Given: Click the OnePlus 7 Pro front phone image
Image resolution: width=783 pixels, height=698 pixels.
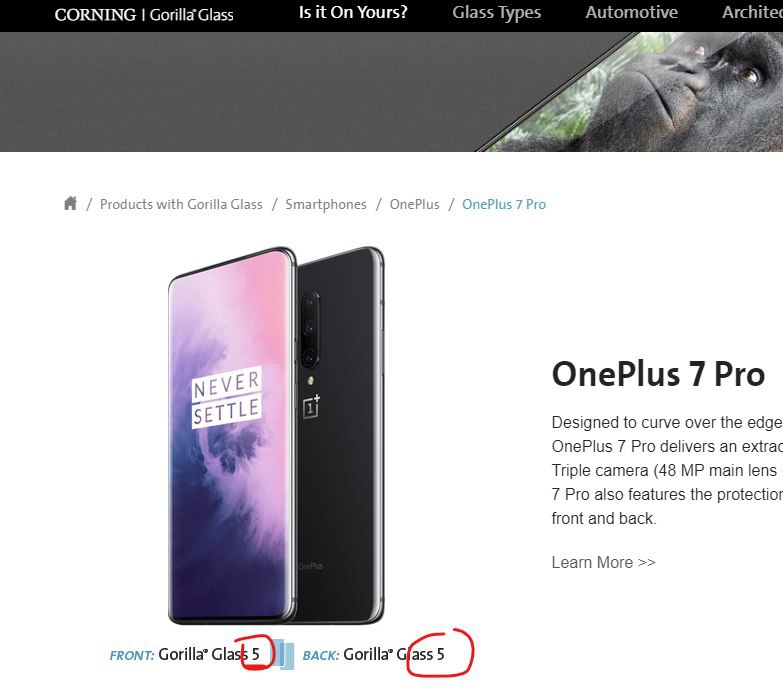Looking at the screenshot, I should tap(232, 436).
